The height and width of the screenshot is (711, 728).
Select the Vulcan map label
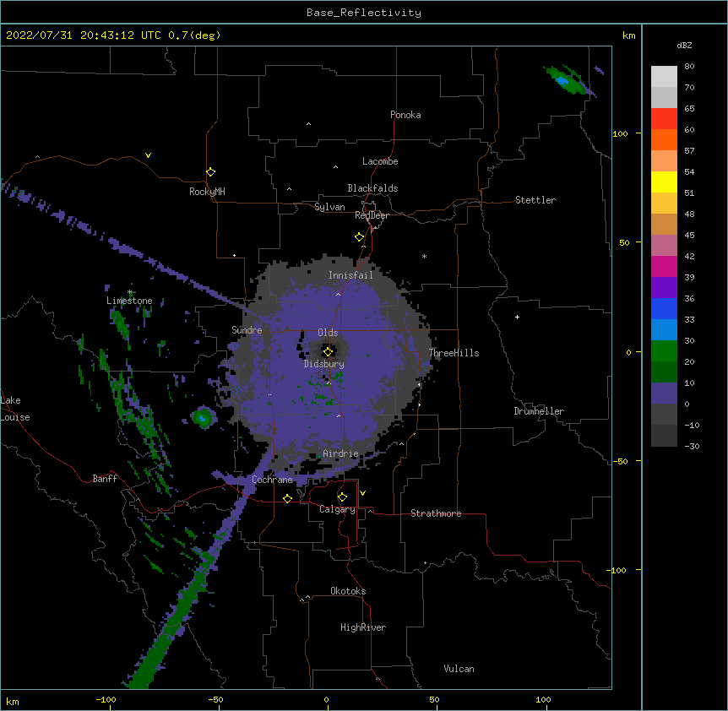[x=459, y=669]
